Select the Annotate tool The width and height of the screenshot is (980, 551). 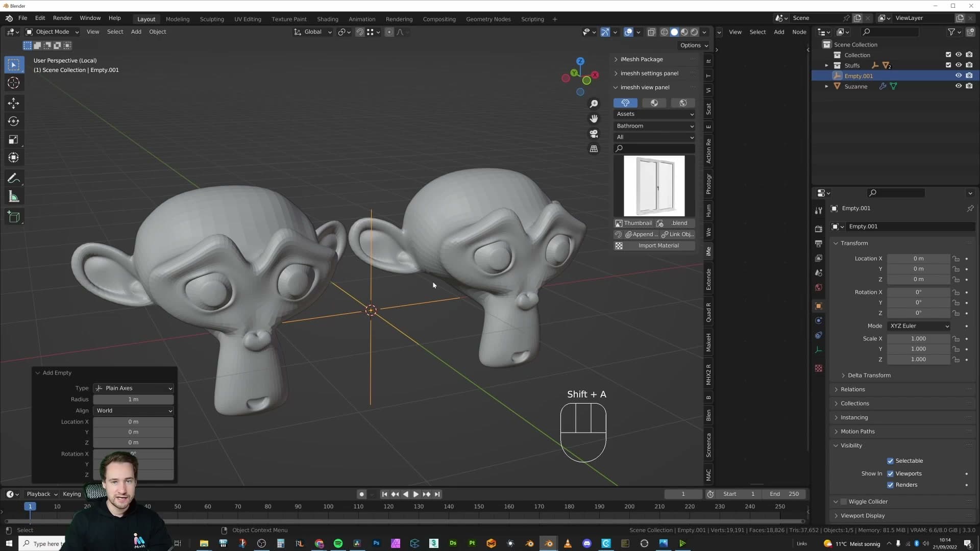tap(14, 179)
